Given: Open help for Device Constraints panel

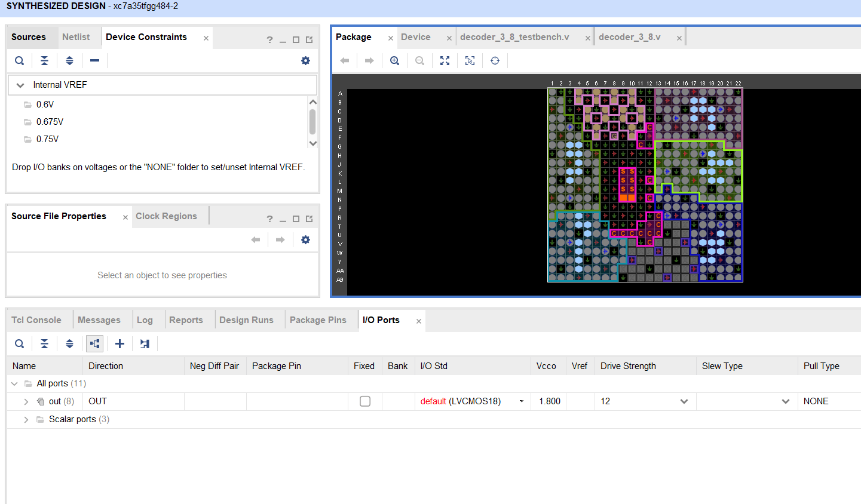Looking at the screenshot, I should (269, 39).
